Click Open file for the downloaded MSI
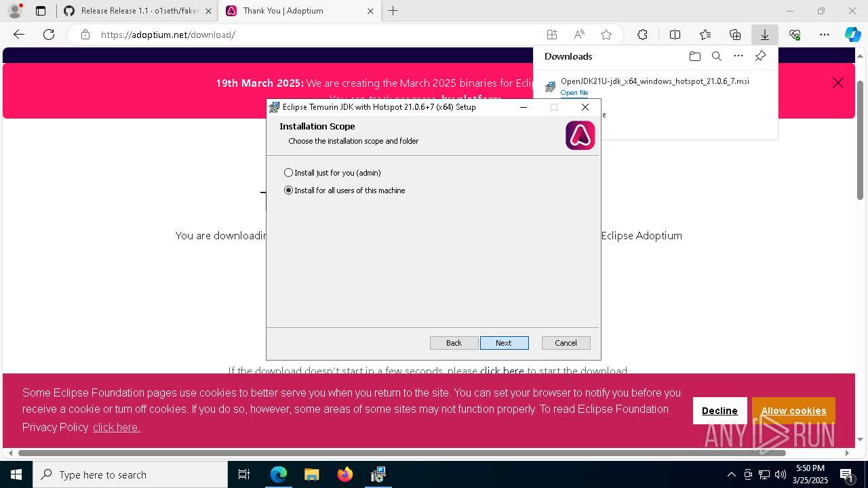The width and height of the screenshot is (868, 488). coord(574,93)
